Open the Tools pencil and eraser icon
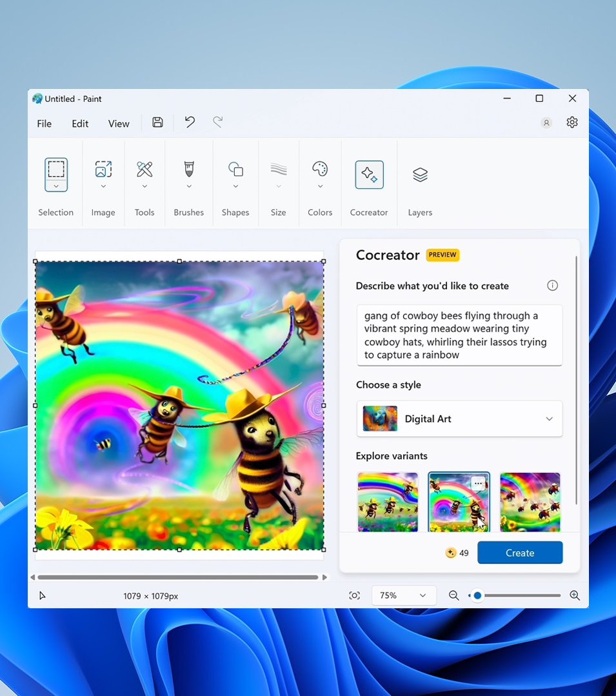Image resolution: width=616 pixels, height=696 pixels. (144, 169)
